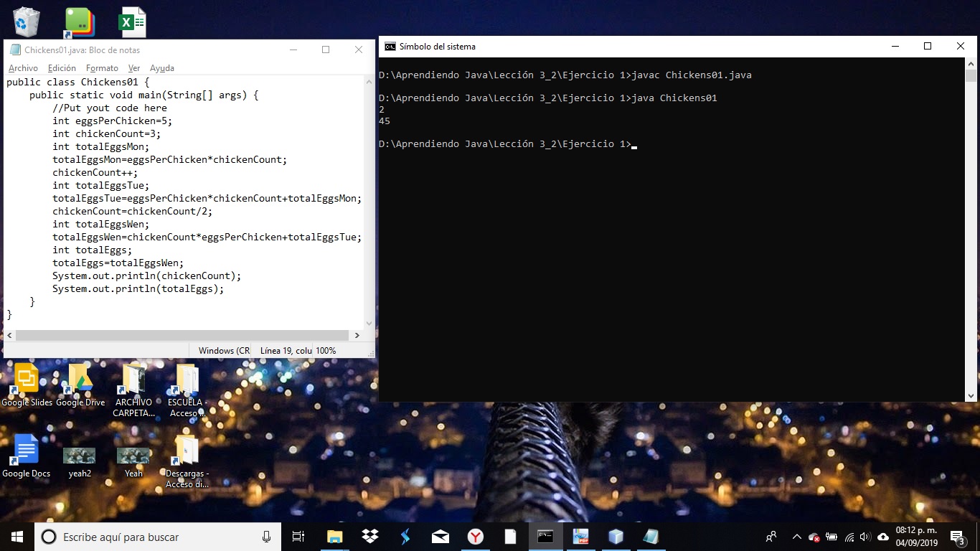
Task: Focus the Símbolo del sistema taskbar icon
Action: (545, 536)
